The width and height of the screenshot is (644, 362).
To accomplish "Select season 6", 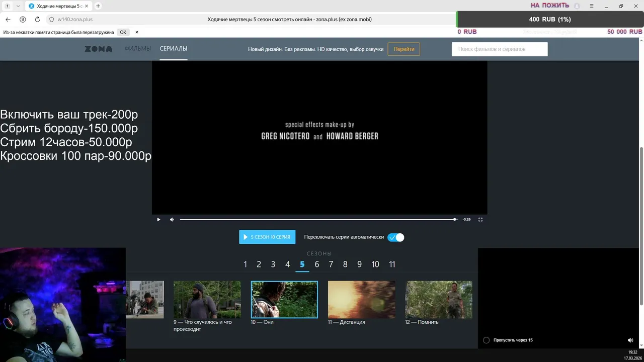I will pyautogui.click(x=317, y=264).
